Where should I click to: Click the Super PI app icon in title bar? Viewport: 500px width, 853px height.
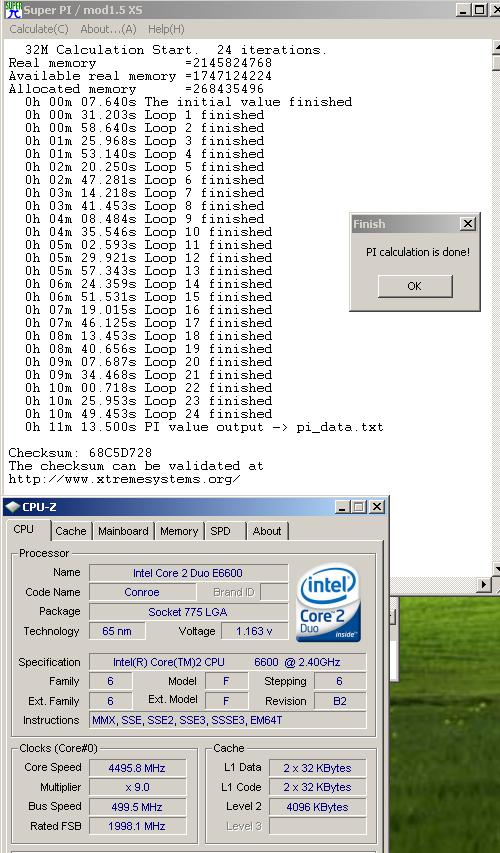[x=13, y=9]
